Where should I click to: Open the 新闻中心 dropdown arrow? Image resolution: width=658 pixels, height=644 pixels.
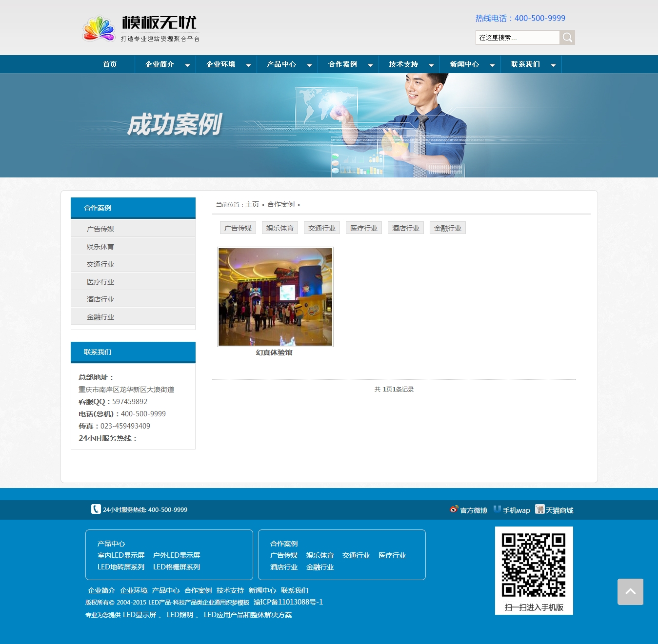pos(492,65)
